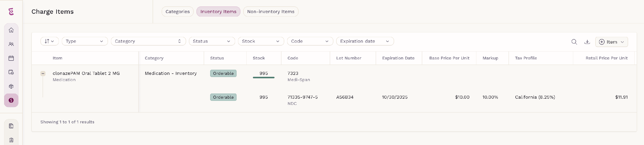Open the sort order dropdown
Screen dimensions: 644x145
click(x=50, y=41)
